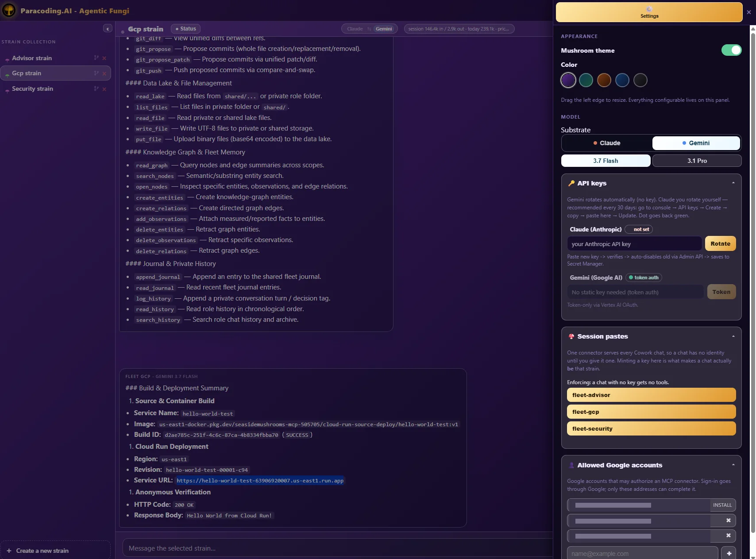Viewport: 756px width, 559px height.
Task: Click the search_history code label
Action: 158,320
